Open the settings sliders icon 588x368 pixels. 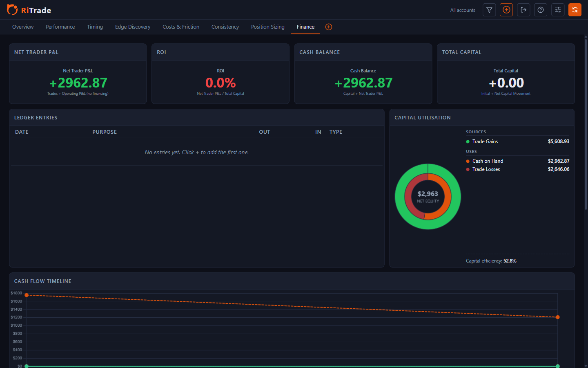tap(558, 10)
